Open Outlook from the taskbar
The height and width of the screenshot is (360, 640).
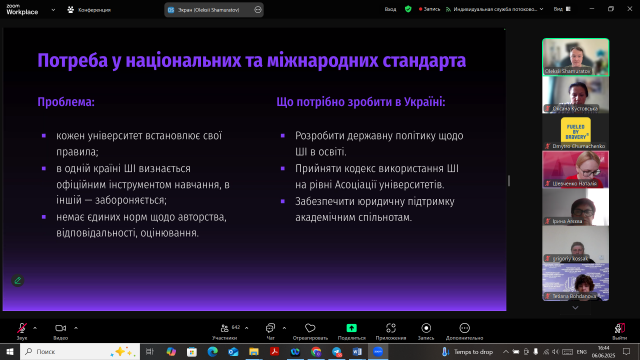pos(233,351)
